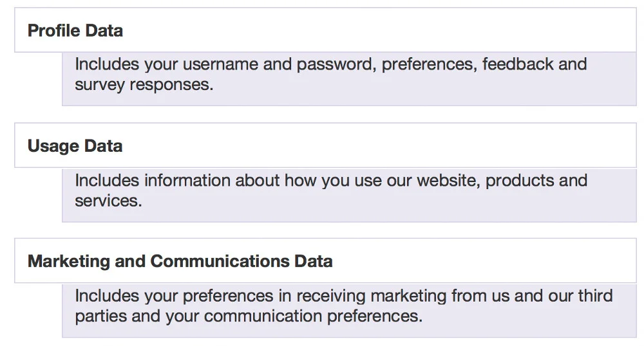Click the Usage Data description panel
Viewport: 644px width, 346px height.
point(349,195)
